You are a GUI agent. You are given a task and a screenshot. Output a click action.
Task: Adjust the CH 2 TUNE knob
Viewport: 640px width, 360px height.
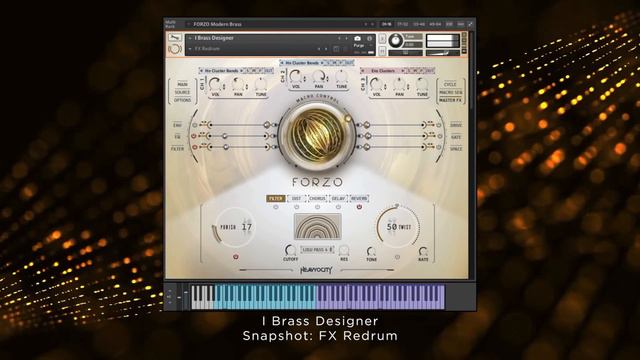tap(341, 76)
